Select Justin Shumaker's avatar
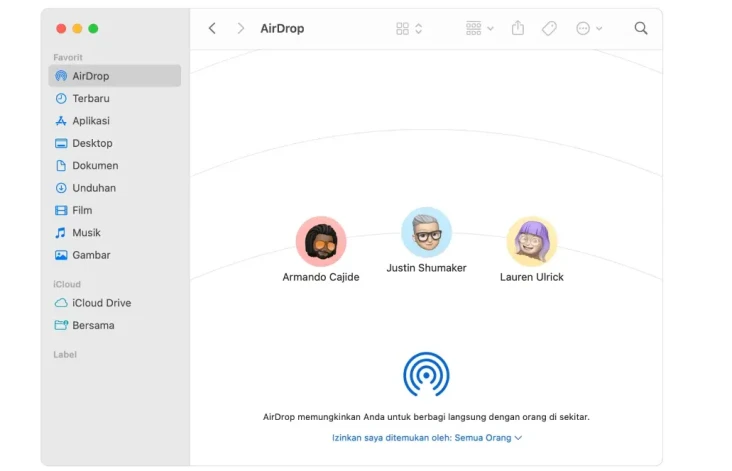This screenshot has width=732, height=471. click(x=426, y=232)
